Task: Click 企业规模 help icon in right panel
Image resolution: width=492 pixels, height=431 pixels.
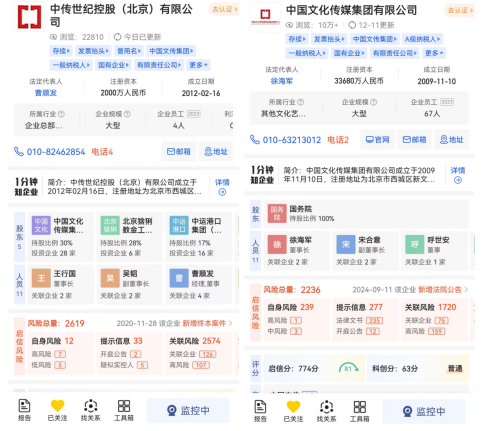Action: (x=374, y=102)
